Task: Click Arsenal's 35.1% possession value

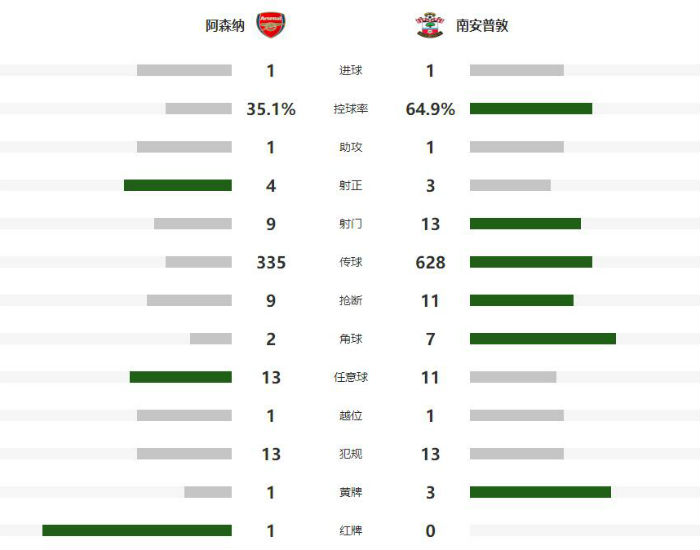Action: pos(271,109)
